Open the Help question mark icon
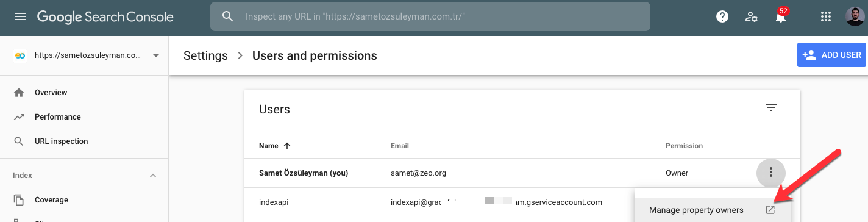This screenshot has height=222, width=868. [x=722, y=17]
